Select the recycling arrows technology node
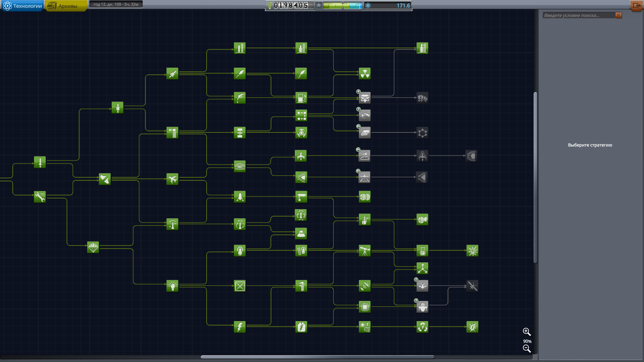Image resolution: width=644 pixels, height=362 pixels. point(422,327)
